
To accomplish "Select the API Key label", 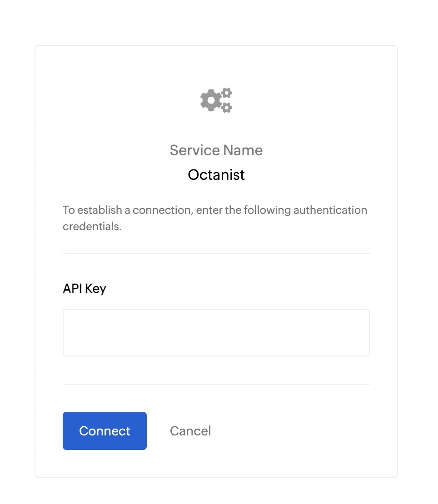I will click(85, 288).
